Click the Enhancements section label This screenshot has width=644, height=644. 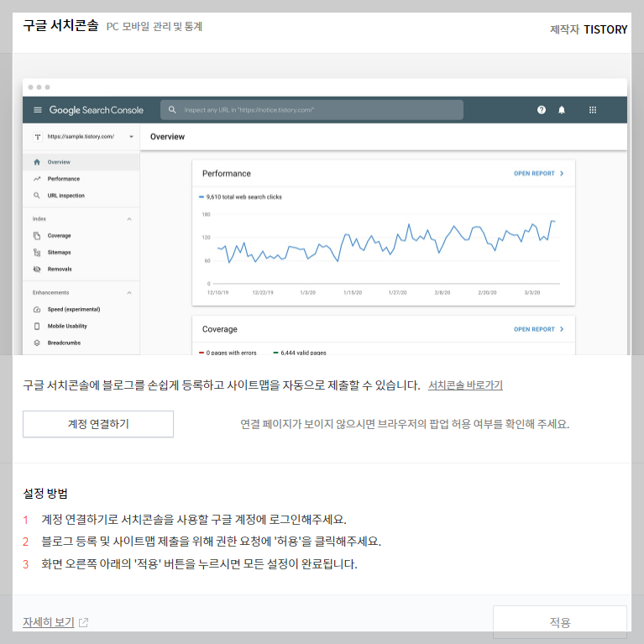pyautogui.click(x=51, y=292)
